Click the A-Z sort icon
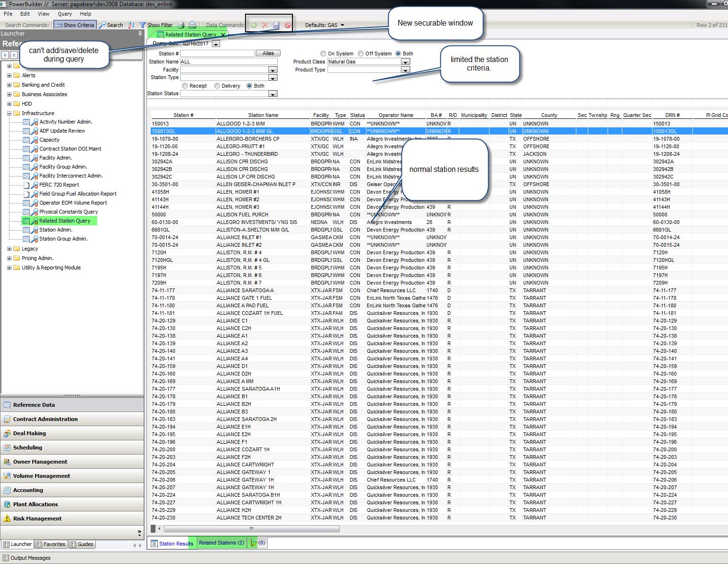The image size is (728, 564). click(x=131, y=25)
